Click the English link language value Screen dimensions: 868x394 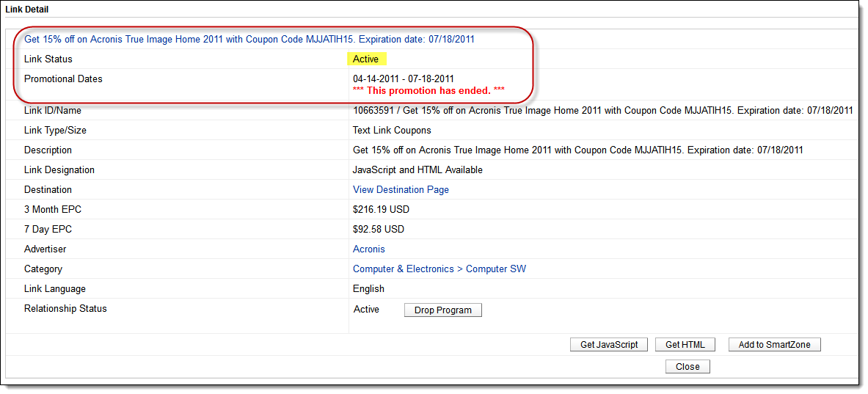click(368, 289)
